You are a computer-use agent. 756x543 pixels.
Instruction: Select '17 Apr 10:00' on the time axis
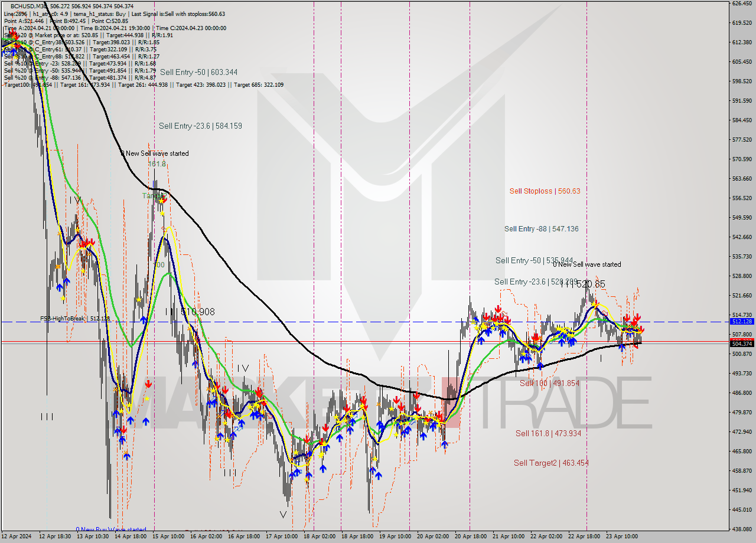coord(282,537)
